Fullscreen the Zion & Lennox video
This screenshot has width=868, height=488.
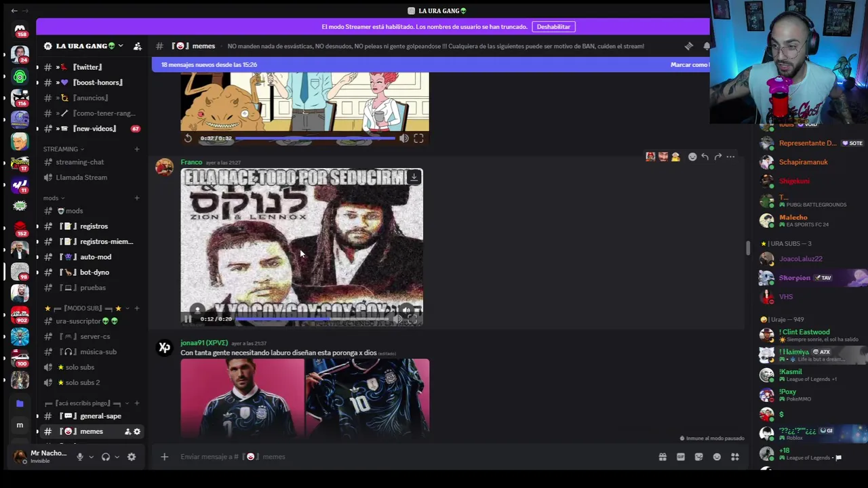pyautogui.click(x=412, y=319)
